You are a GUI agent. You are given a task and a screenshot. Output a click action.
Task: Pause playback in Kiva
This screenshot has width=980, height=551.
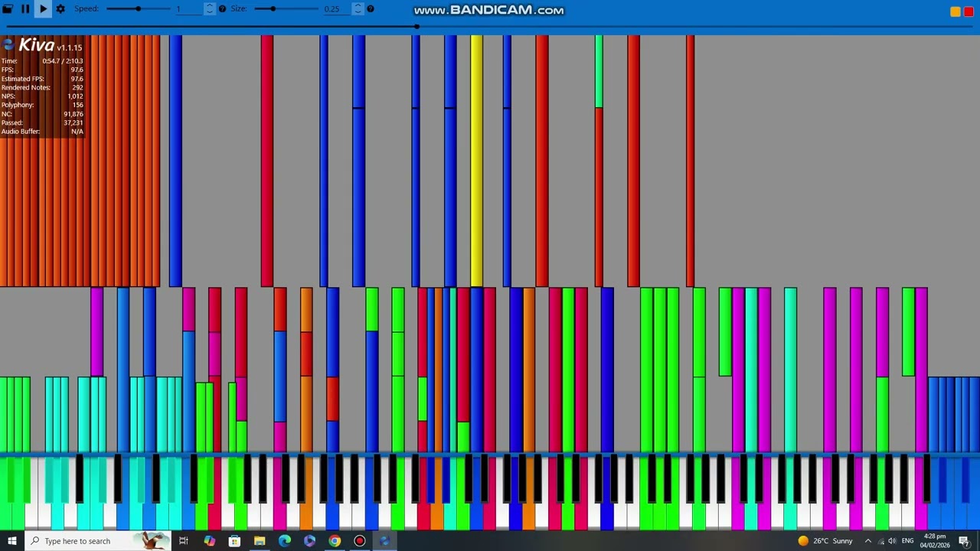[x=25, y=8]
